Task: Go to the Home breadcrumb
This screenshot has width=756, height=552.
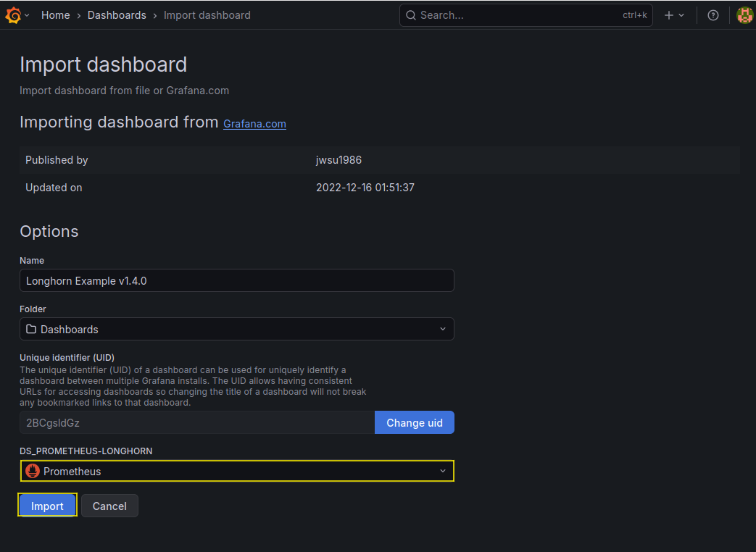Action: 55,15
